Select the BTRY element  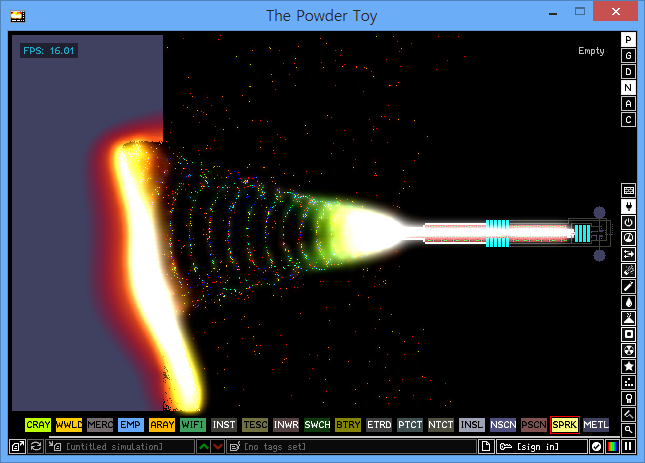point(348,425)
